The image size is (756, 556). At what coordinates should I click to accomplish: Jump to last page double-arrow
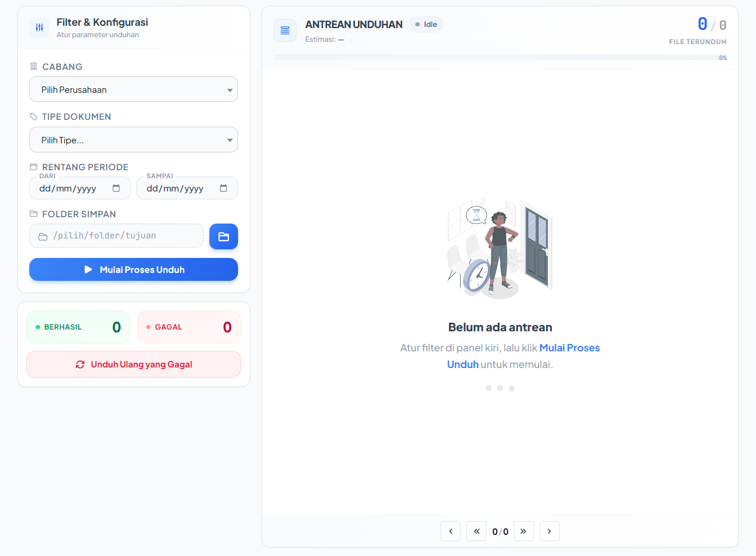pyautogui.click(x=524, y=531)
